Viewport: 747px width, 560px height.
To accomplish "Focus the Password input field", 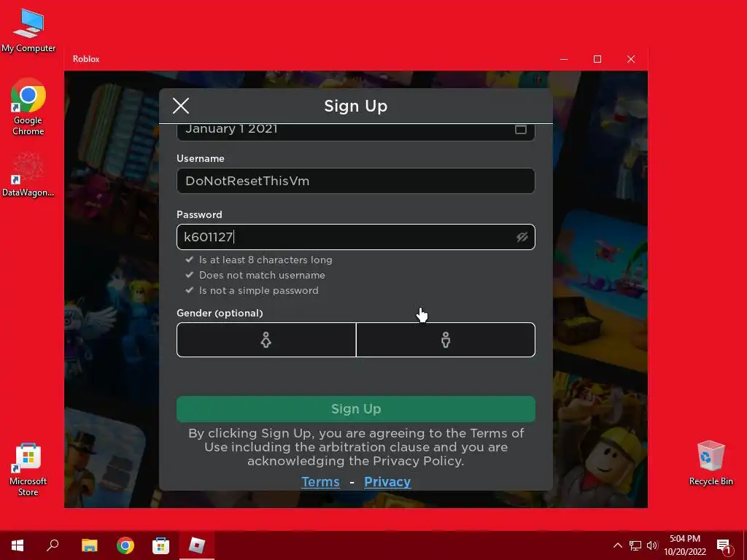I will [x=355, y=237].
